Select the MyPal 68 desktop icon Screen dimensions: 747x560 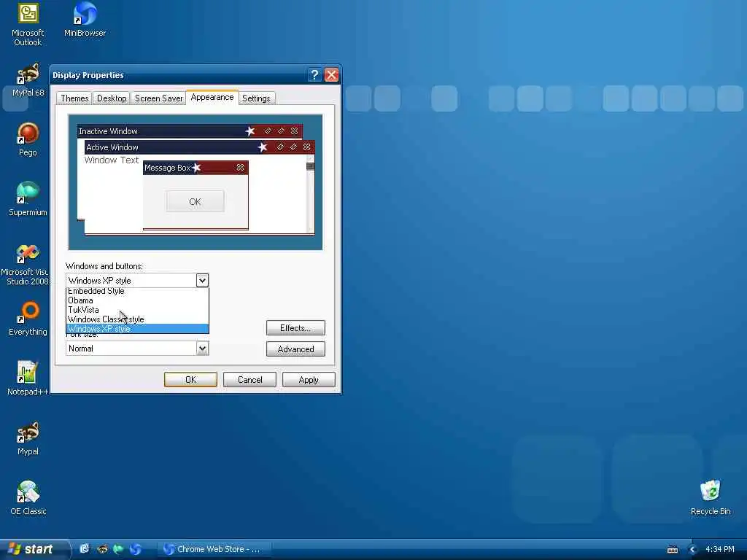(x=28, y=80)
